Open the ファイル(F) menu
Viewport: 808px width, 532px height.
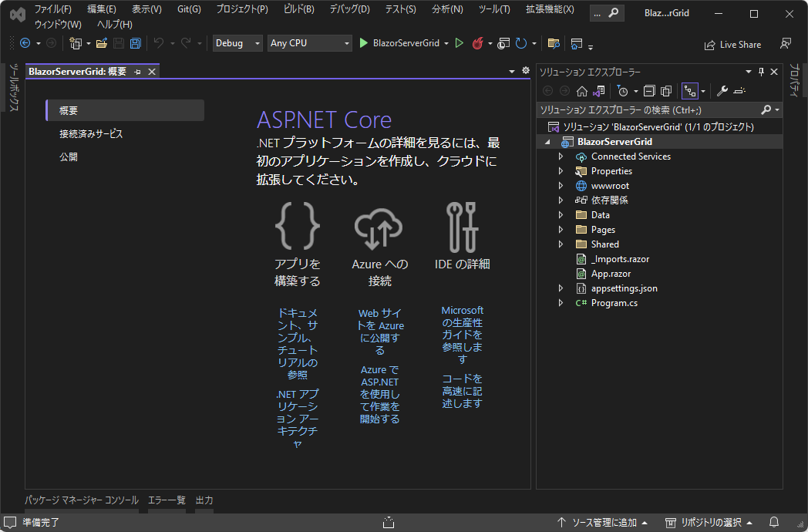[x=52, y=9]
